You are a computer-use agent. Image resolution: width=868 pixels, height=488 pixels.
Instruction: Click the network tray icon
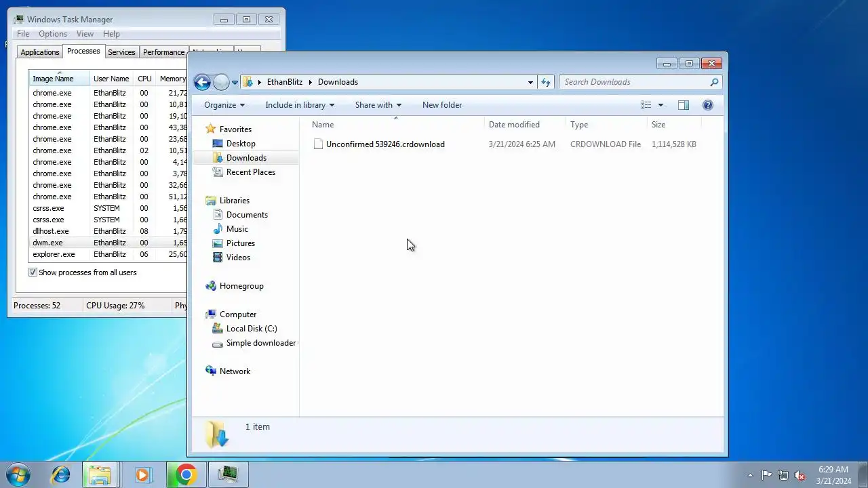pyautogui.click(x=783, y=475)
